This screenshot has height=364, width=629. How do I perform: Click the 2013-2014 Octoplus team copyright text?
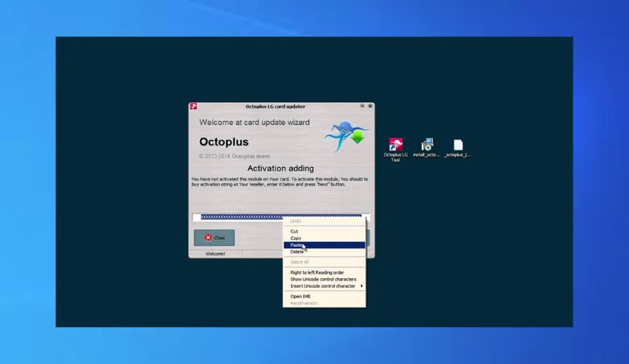click(234, 156)
